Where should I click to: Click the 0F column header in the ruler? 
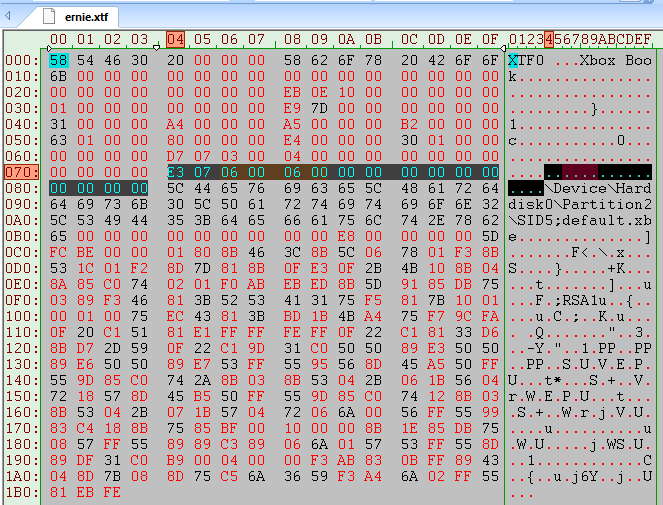click(489, 39)
